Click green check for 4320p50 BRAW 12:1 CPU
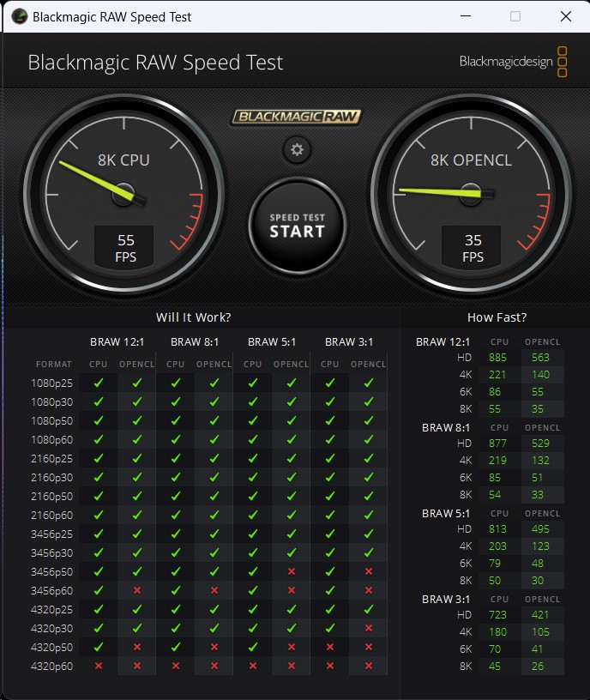This screenshot has height=700, width=590. [x=98, y=647]
